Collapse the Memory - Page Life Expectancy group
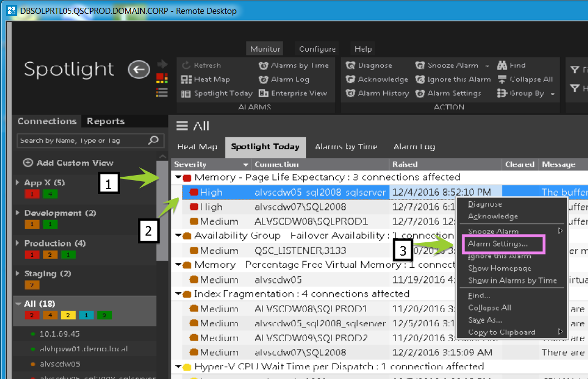 (x=179, y=177)
